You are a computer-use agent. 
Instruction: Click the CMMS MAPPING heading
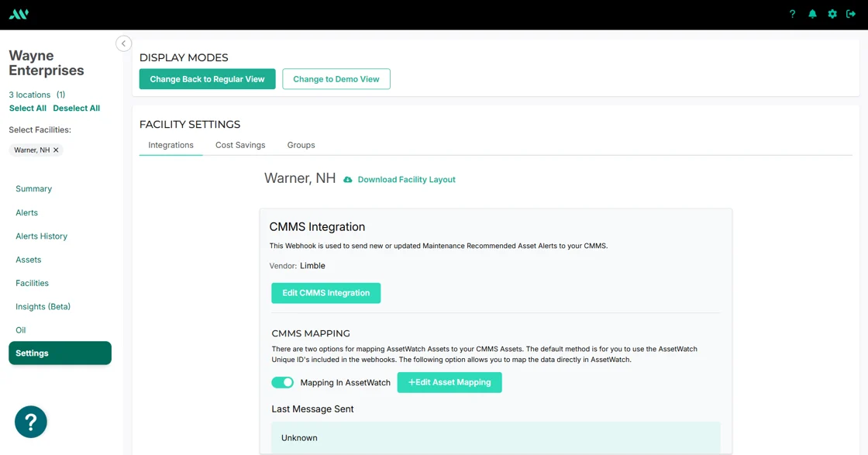click(311, 333)
